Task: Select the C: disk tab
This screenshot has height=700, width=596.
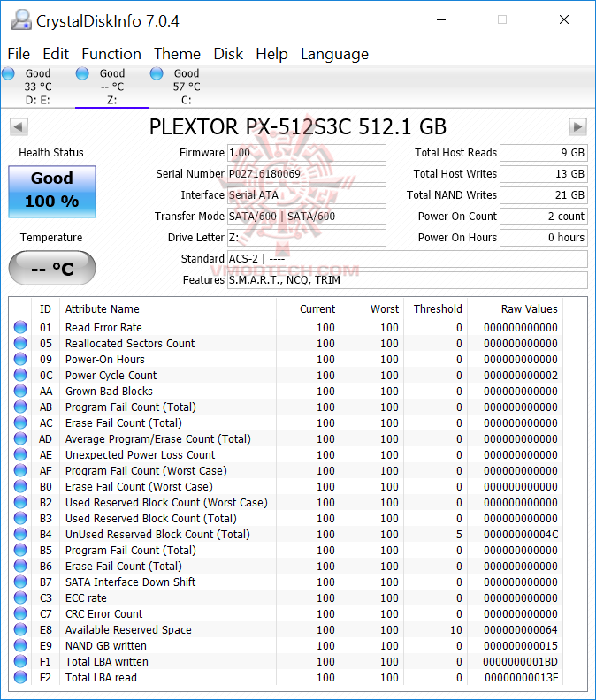Action: 187,87
